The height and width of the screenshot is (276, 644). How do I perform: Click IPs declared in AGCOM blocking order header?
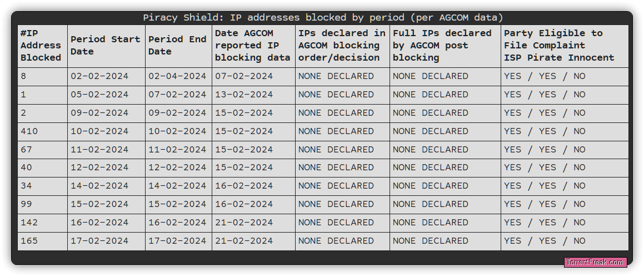[342, 46]
